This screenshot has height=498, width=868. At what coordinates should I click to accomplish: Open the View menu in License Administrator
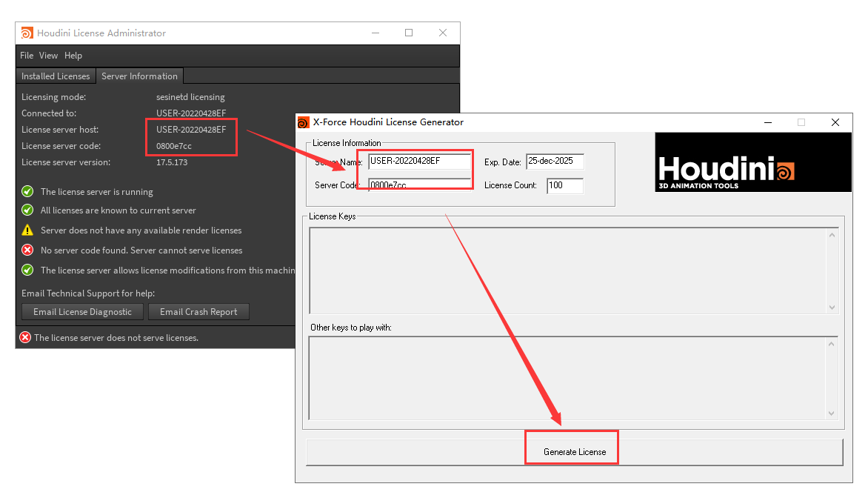coord(48,56)
